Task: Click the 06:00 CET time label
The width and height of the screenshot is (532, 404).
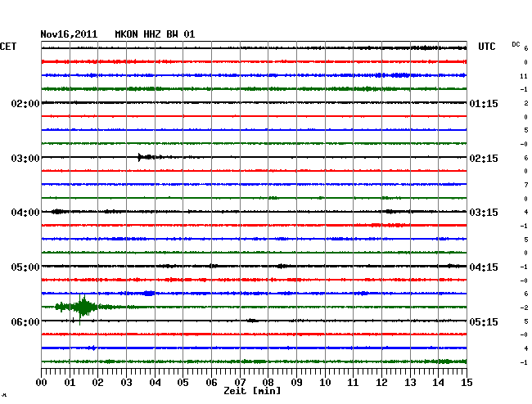Action: point(25,321)
